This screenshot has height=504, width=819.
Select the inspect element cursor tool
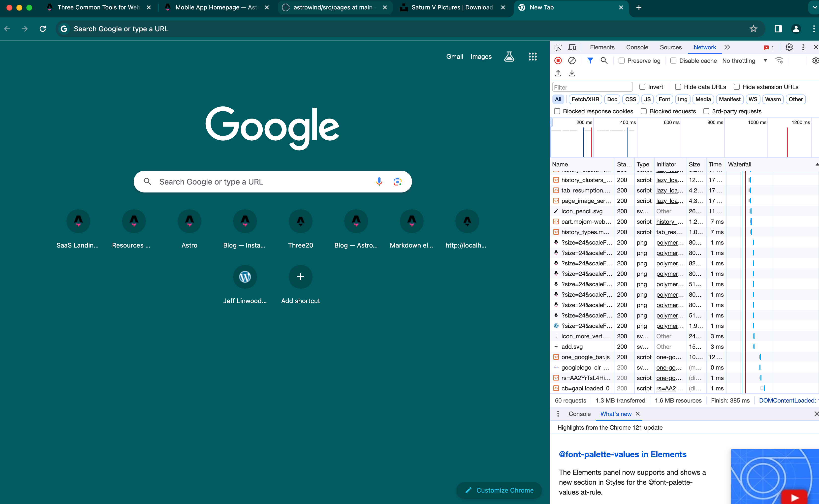click(x=558, y=47)
